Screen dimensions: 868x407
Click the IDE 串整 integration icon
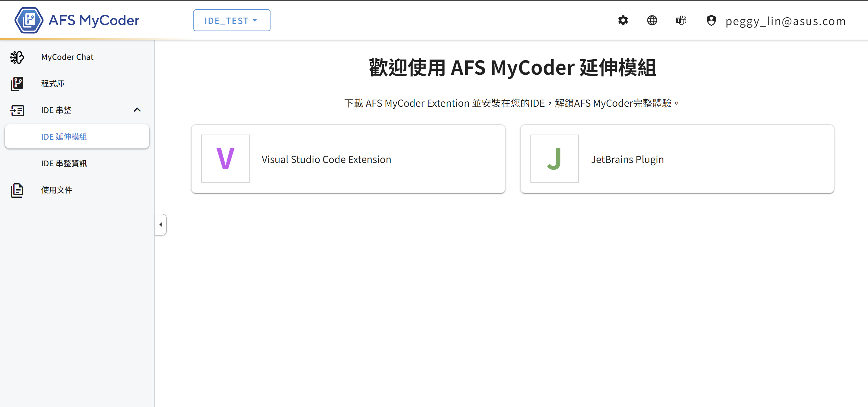pos(17,110)
